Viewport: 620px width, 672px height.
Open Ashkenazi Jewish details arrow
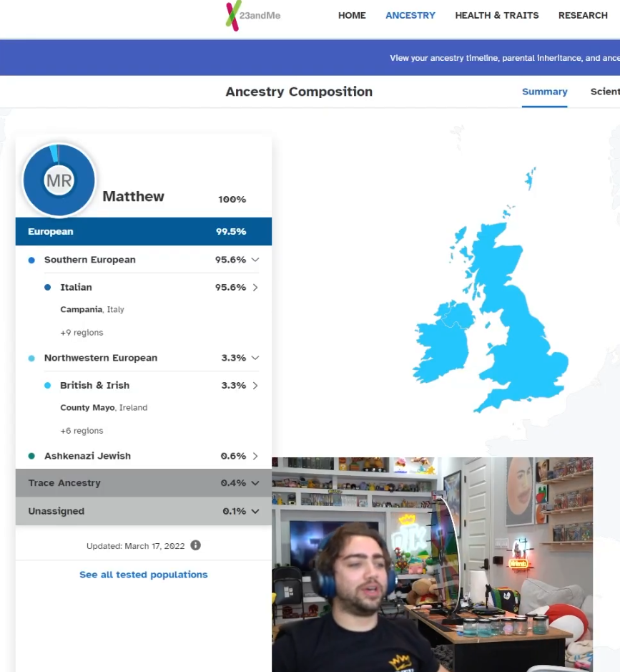pos(255,456)
